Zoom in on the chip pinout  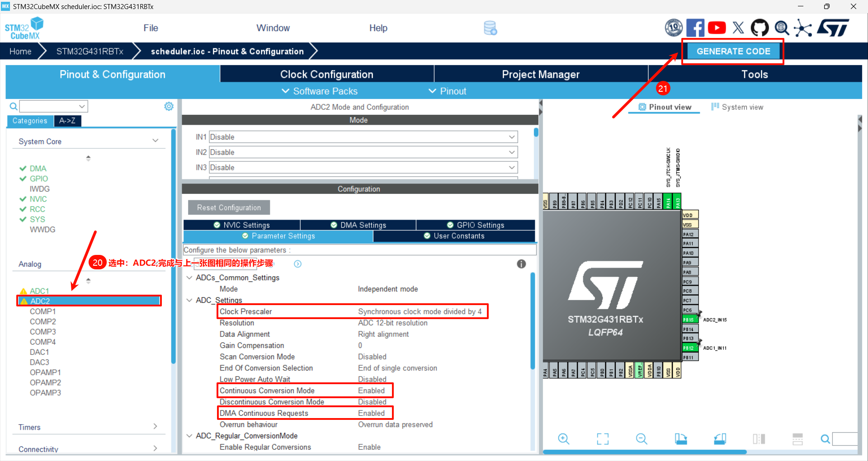(x=563, y=439)
